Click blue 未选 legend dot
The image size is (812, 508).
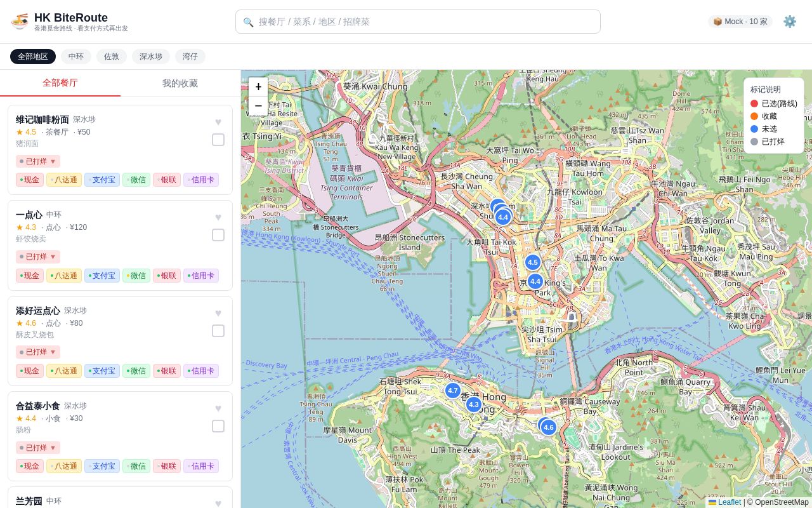tap(754, 129)
